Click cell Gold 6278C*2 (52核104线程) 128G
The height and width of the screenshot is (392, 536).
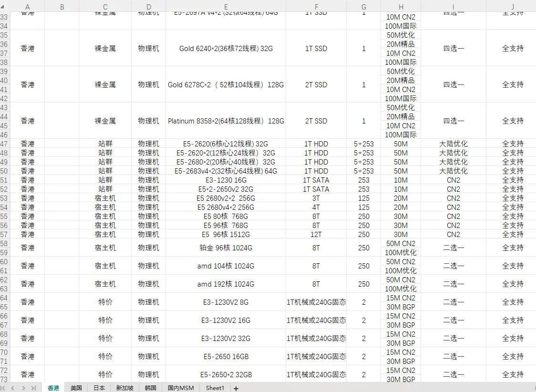[226, 84]
